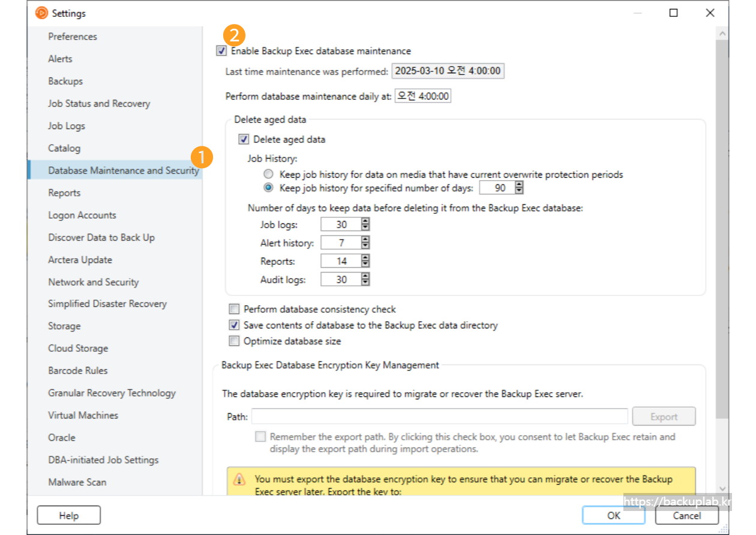Click the OK button
This screenshot has height=535, width=756.
pos(613,515)
